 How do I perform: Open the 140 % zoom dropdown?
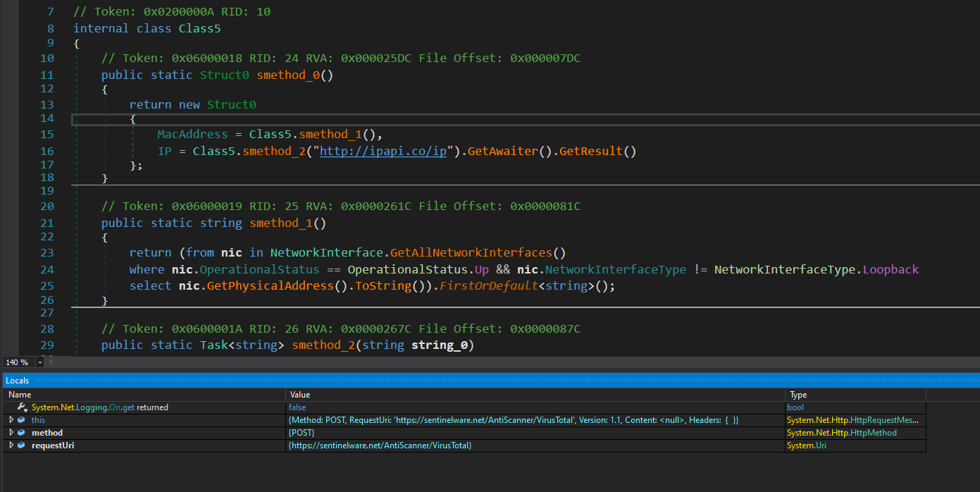tap(39, 362)
